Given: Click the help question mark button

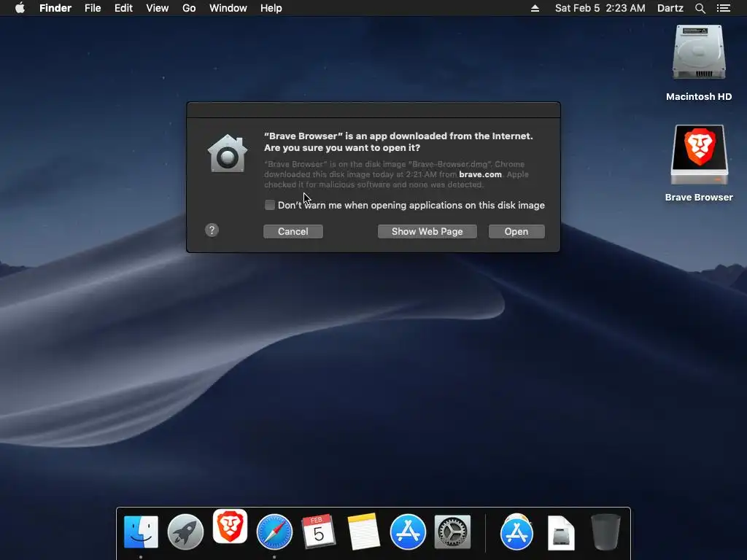Looking at the screenshot, I should pyautogui.click(x=212, y=230).
